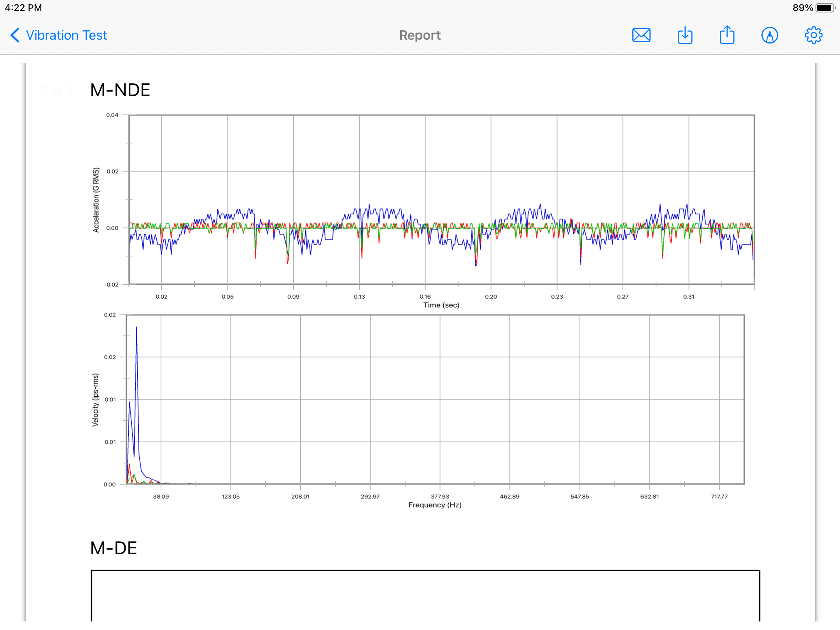Tap the M-NDE acceleration time waveform chart
This screenshot has width=840, height=630.
(x=442, y=199)
